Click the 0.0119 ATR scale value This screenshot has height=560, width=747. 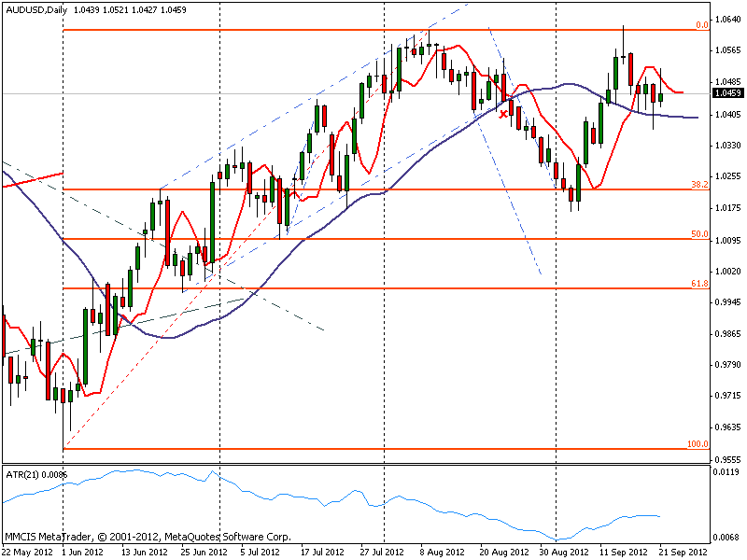[x=726, y=472]
